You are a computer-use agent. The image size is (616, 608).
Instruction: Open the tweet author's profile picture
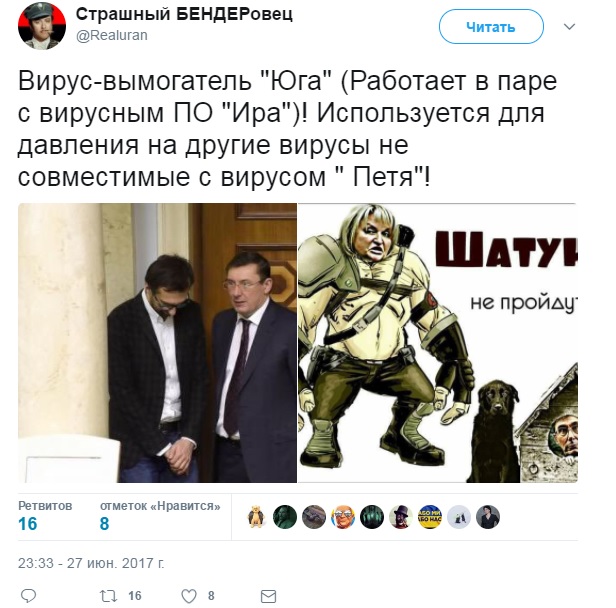click(x=42, y=26)
